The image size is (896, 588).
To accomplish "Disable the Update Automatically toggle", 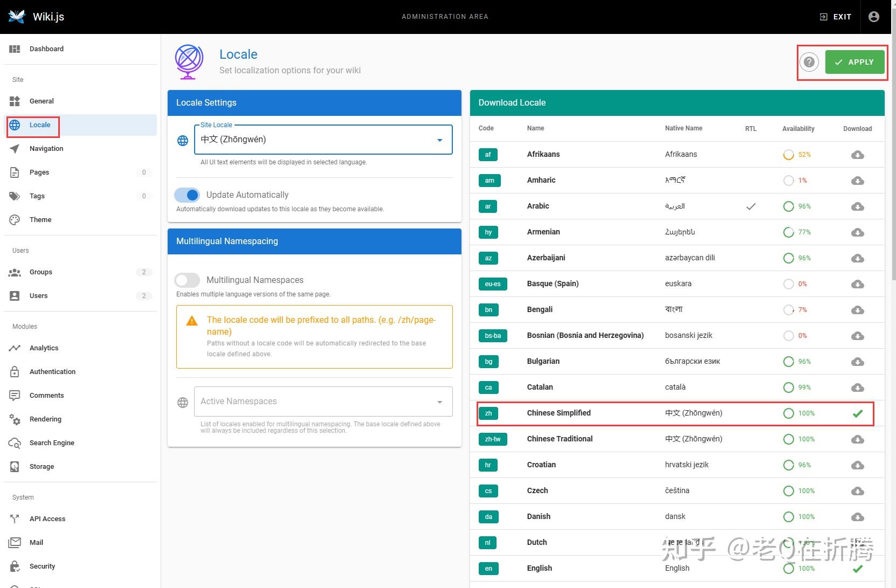I will [187, 195].
